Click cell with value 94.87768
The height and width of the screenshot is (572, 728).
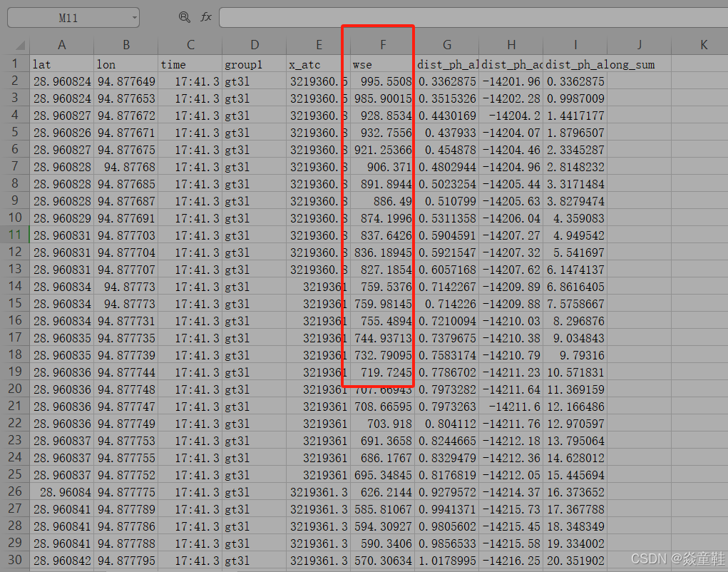tap(125, 167)
